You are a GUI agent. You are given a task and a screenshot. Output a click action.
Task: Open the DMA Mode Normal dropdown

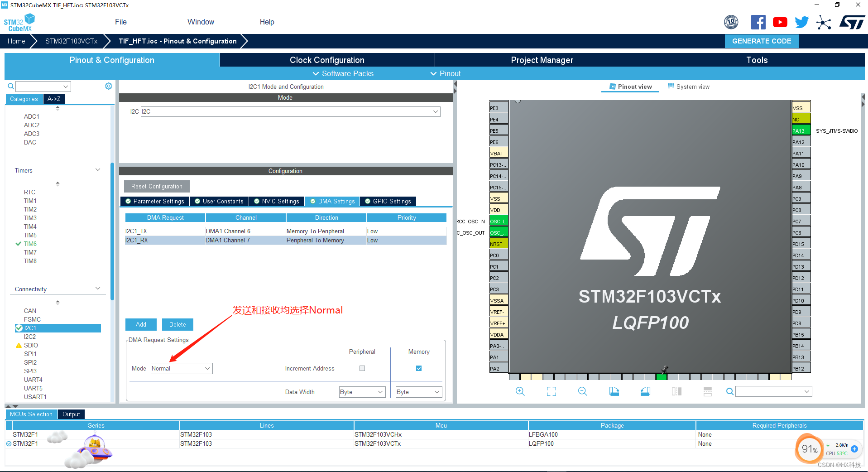182,368
